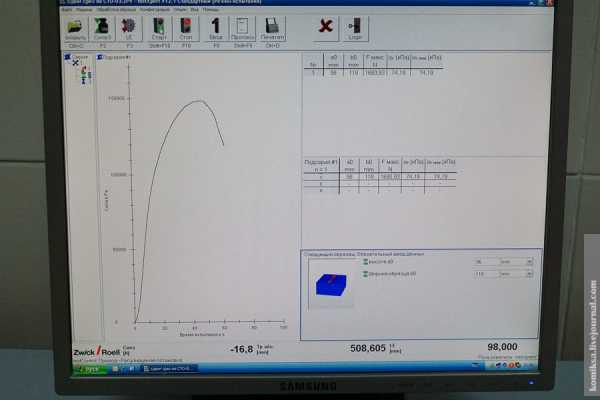Click the blue specimen block thumbnail
The width and height of the screenshot is (600, 400).
point(330,286)
